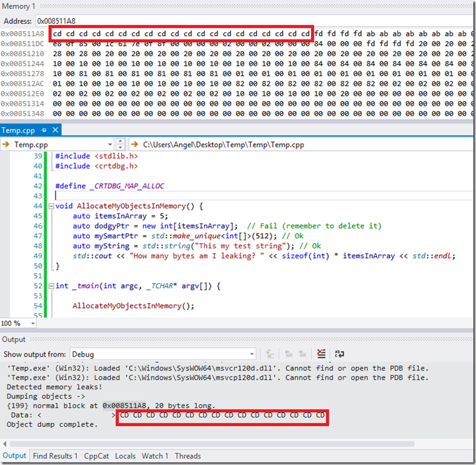Open the Watch 1 tab
This screenshot has width=476, height=465.
click(155, 456)
